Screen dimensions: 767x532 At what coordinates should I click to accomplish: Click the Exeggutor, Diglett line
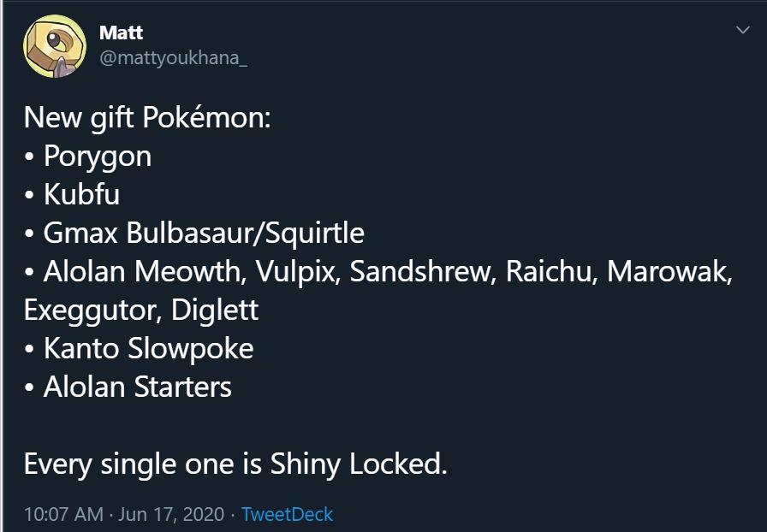coord(141,310)
